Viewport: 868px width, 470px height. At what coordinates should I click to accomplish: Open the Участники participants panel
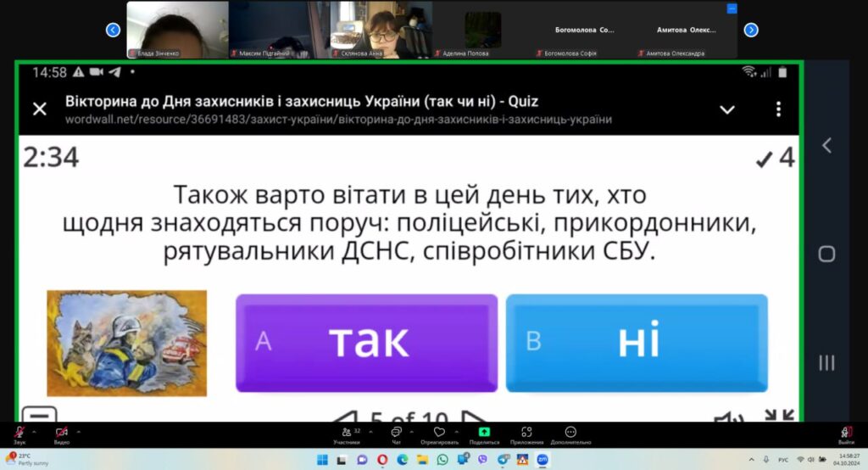pyautogui.click(x=346, y=434)
